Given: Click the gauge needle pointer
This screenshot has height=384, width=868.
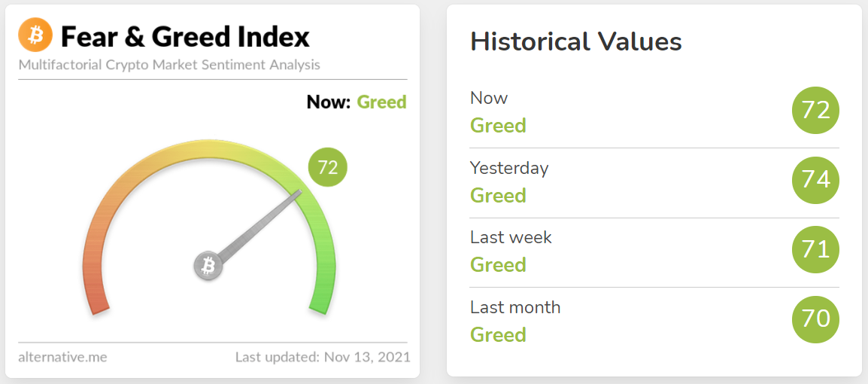Looking at the screenshot, I should pyautogui.click(x=259, y=226).
